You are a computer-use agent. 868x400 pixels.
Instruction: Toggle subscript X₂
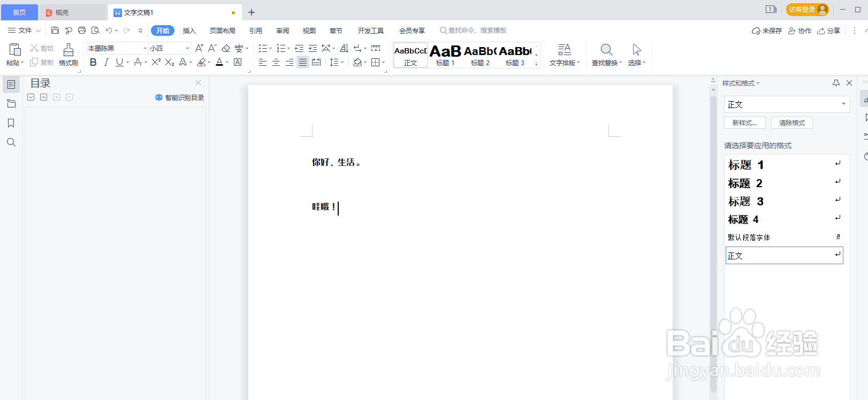click(170, 63)
